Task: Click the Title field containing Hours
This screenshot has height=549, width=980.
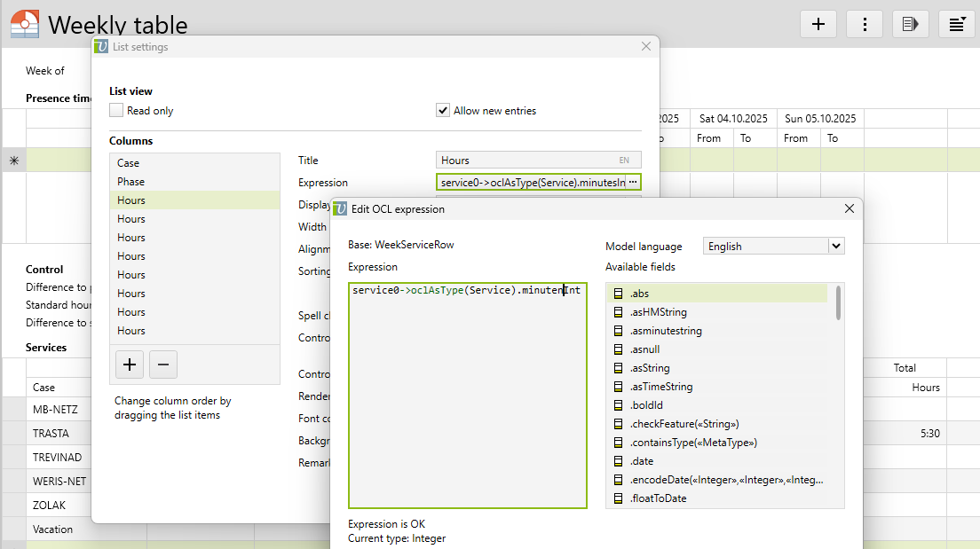Action: coord(528,161)
